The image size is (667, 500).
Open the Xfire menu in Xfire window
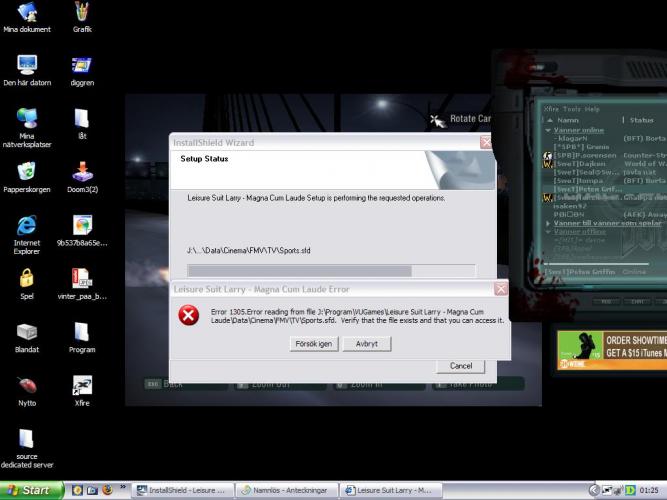coord(551,109)
